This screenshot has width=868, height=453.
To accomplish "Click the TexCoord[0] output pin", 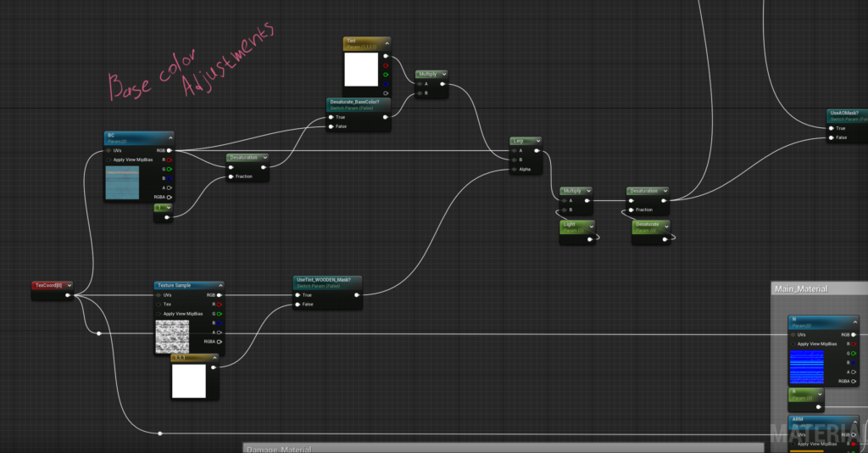I will point(68,295).
